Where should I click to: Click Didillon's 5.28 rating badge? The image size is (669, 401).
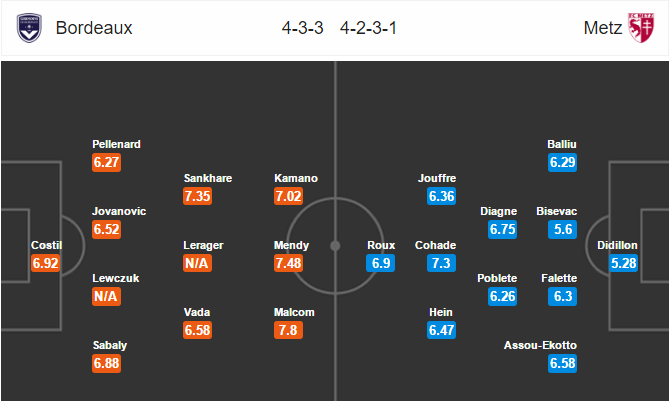[623, 263]
